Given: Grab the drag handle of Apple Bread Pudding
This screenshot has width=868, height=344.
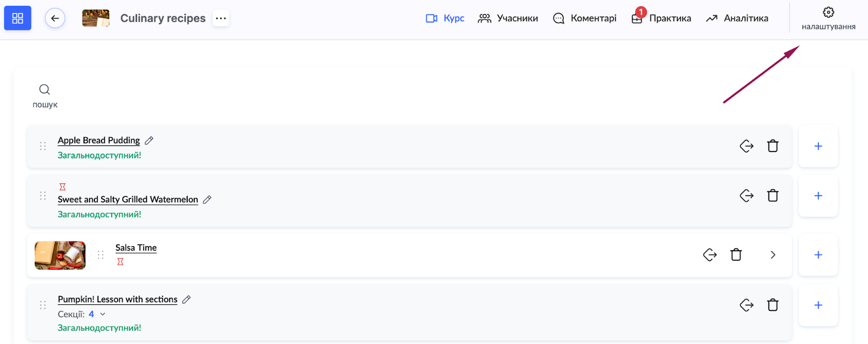Looking at the screenshot, I should click(43, 146).
